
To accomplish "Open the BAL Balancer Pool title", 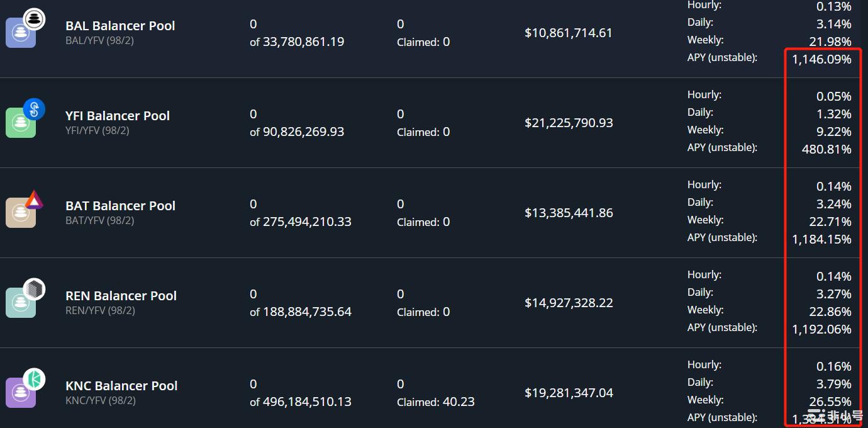I will pyautogui.click(x=120, y=26).
